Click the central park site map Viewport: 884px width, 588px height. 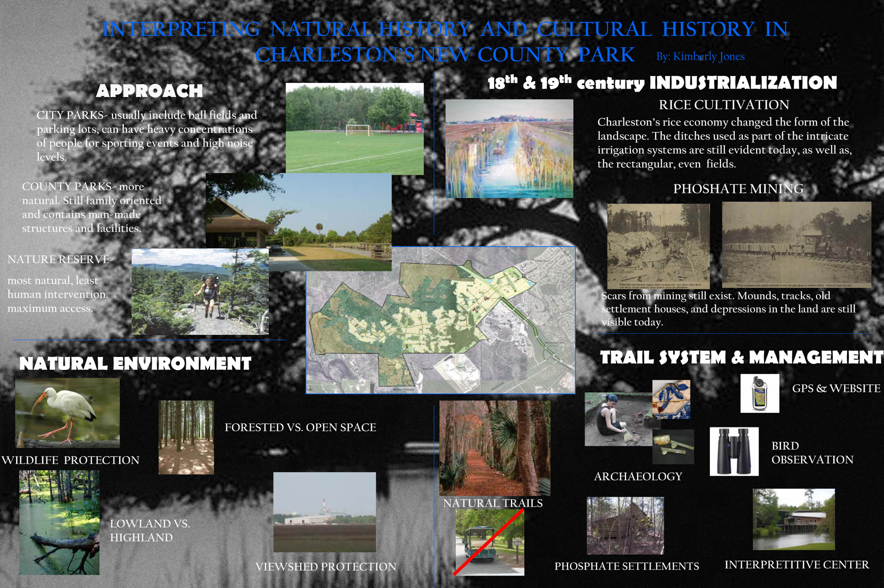441,320
